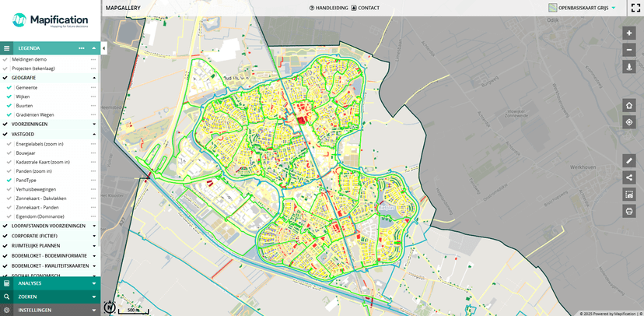Activate the street view person icon
The width and height of the screenshot is (644, 316).
click(628, 67)
